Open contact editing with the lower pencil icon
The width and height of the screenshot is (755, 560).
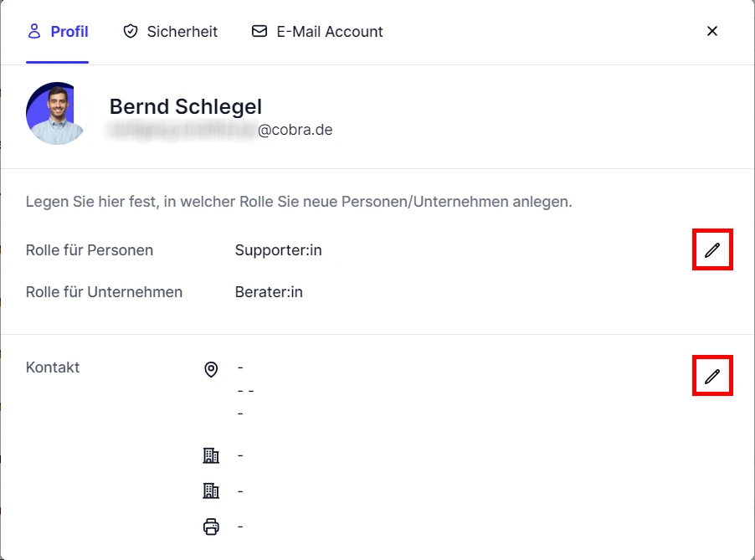pos(711,376)
